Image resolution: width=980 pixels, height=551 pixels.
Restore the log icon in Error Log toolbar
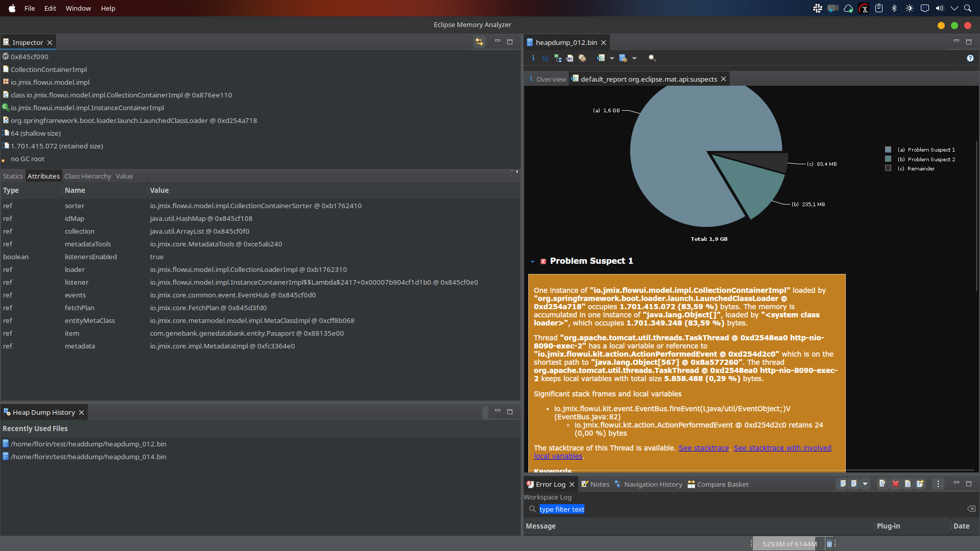point(920,484)
